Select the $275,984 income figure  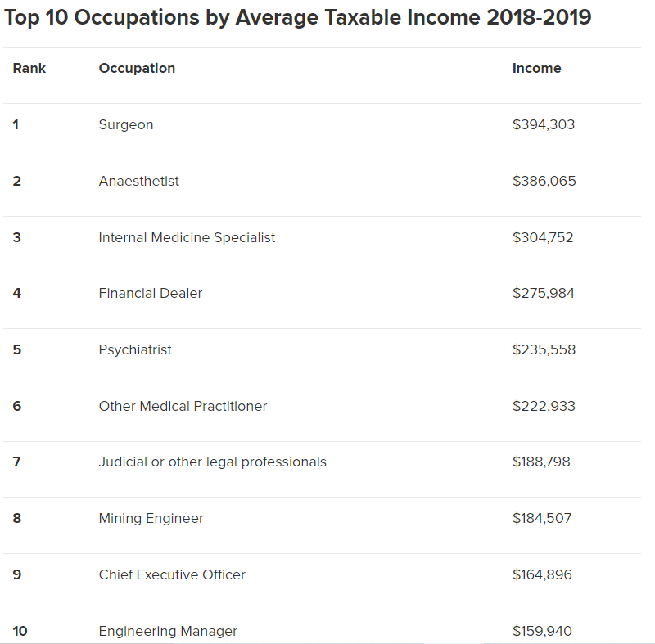pyautogui.click(x=544, y=293)
